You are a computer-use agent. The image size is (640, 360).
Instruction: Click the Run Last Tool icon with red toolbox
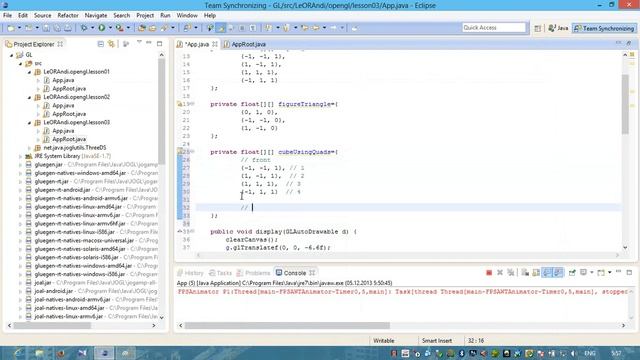click(120, 28)
